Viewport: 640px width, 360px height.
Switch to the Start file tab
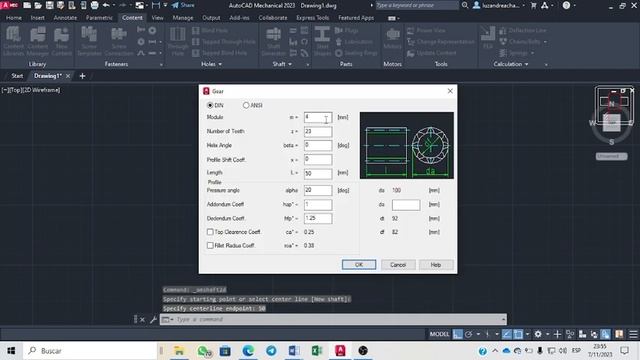[x=17, y=76]
